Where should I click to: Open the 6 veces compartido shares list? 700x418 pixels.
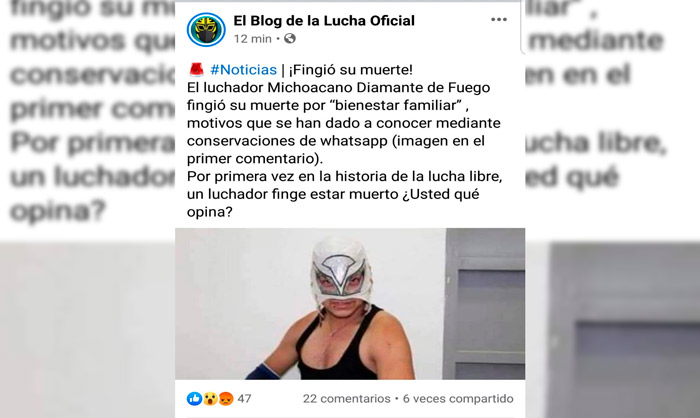pyautogui.click(x=458, y=398)
